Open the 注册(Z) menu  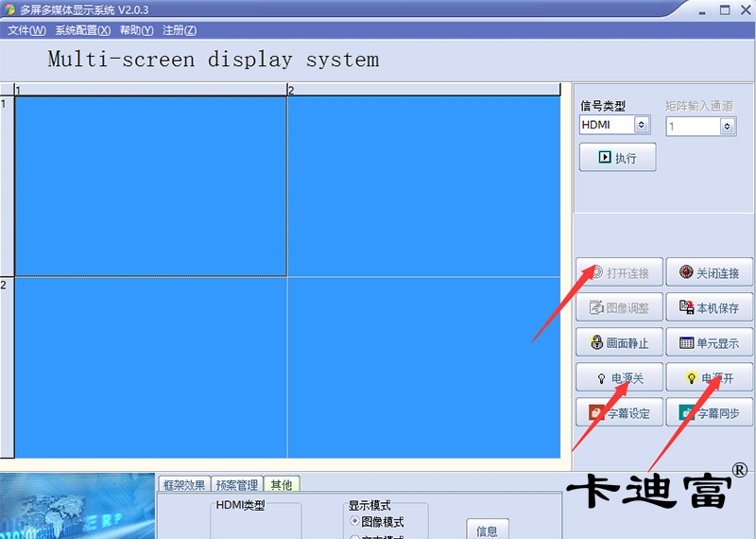(x=180, y=30)
